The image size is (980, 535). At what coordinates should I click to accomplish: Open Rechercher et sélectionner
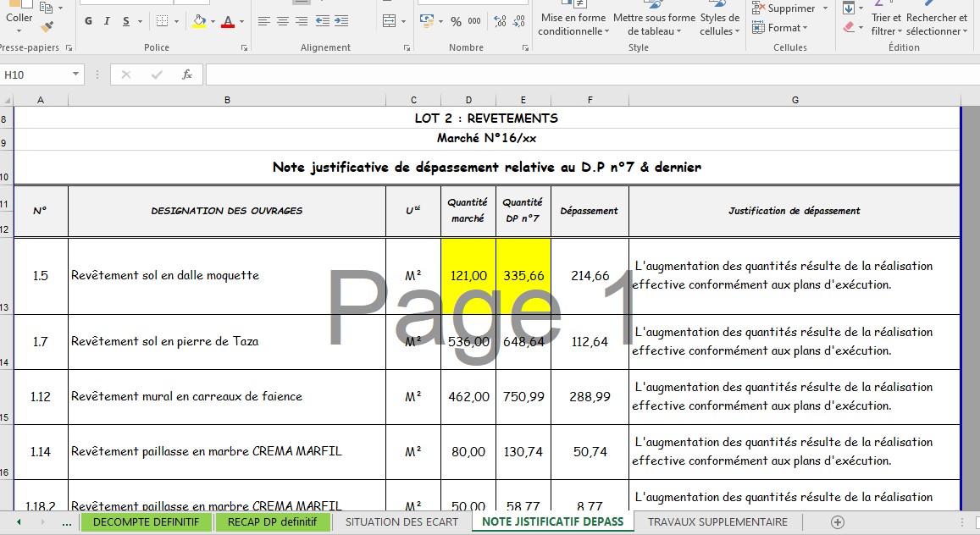(936, 25)
